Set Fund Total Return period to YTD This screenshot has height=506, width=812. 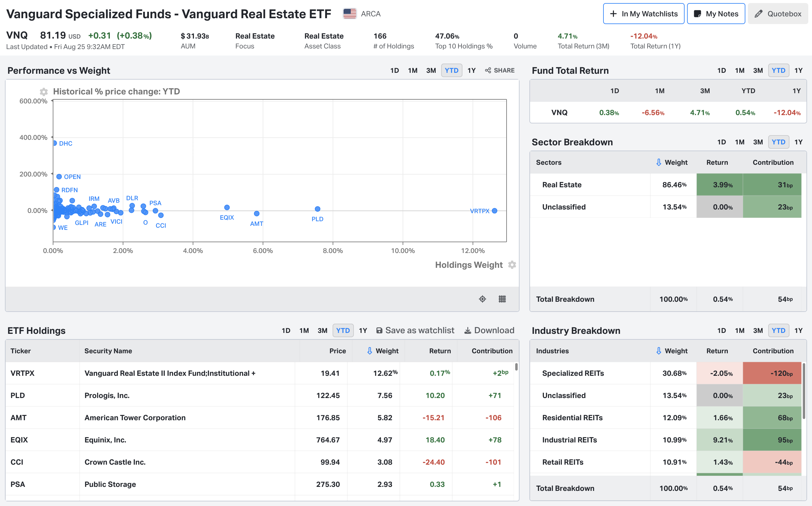(778, 70)
